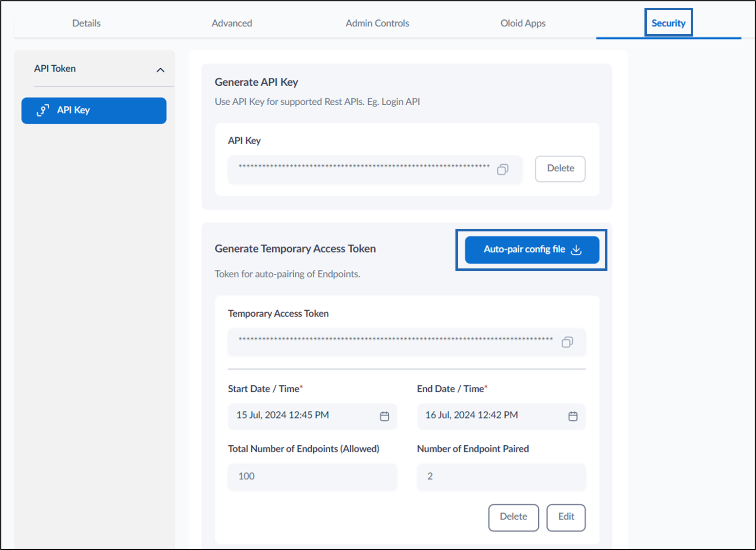Click the 'Temporary Access Token' field label
This screenshot has width=756, height=550.
click(278, 314)
